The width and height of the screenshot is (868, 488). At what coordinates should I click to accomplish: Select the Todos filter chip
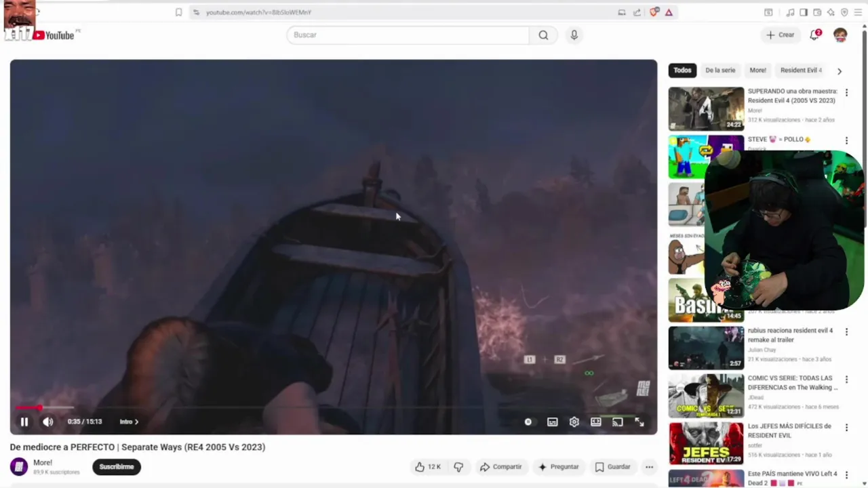(682, 70)
